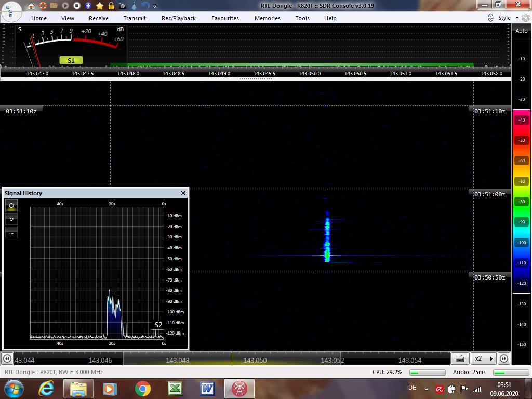
Task: Open the Tools ribbon tab
Action: (x=302, y=18)
